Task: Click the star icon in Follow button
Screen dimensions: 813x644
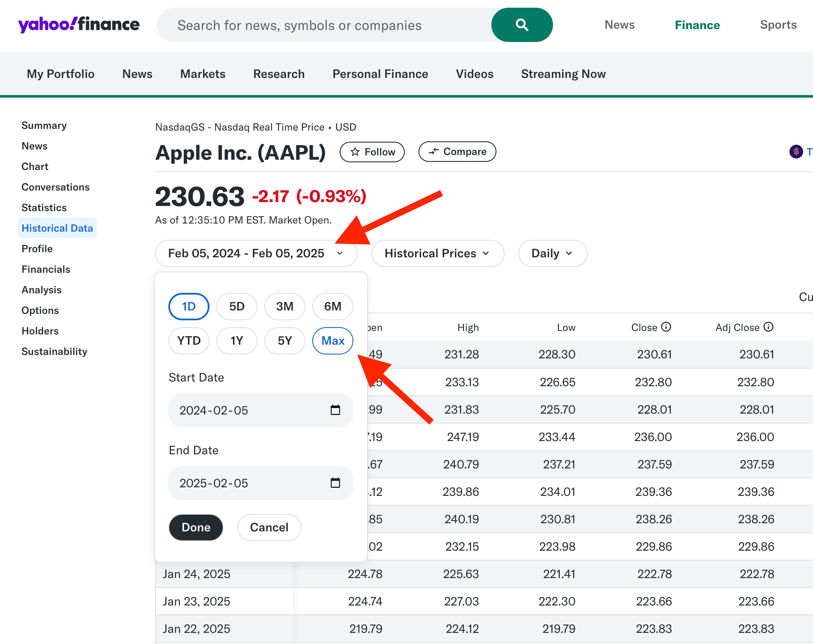Action: (x=355, y=152)
